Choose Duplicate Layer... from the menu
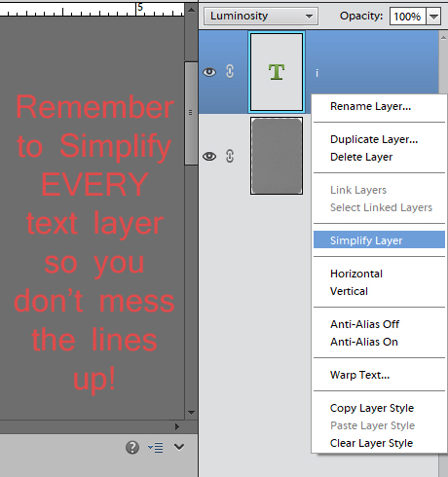This screenshot has height=477, width=448. [x=374, y=139]
